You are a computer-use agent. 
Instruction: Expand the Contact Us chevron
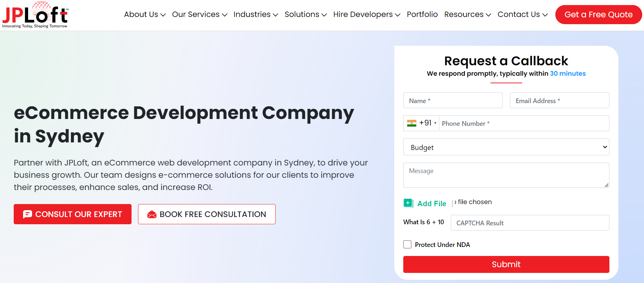(x=545, y=15)
